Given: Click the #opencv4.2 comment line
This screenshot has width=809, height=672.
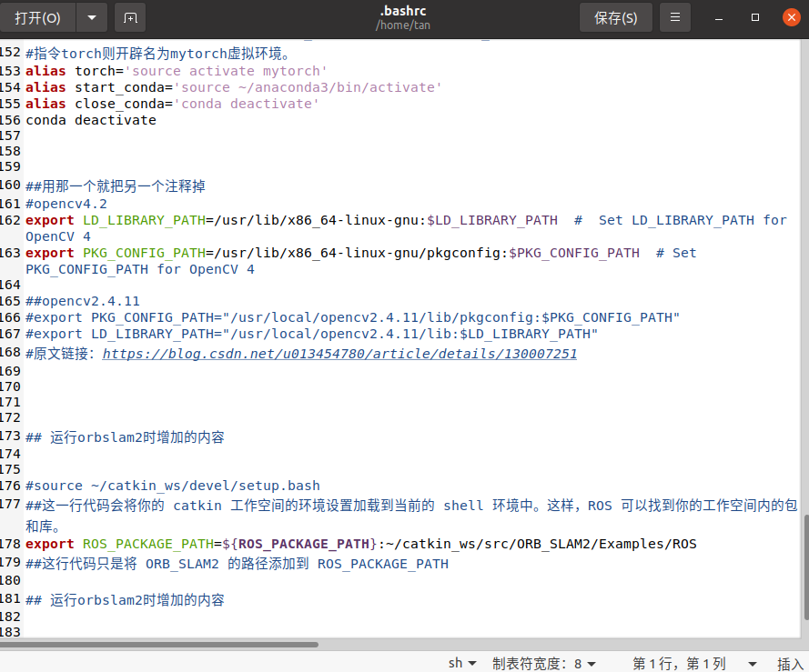Looking at the screenshot, I should point(64,202).
